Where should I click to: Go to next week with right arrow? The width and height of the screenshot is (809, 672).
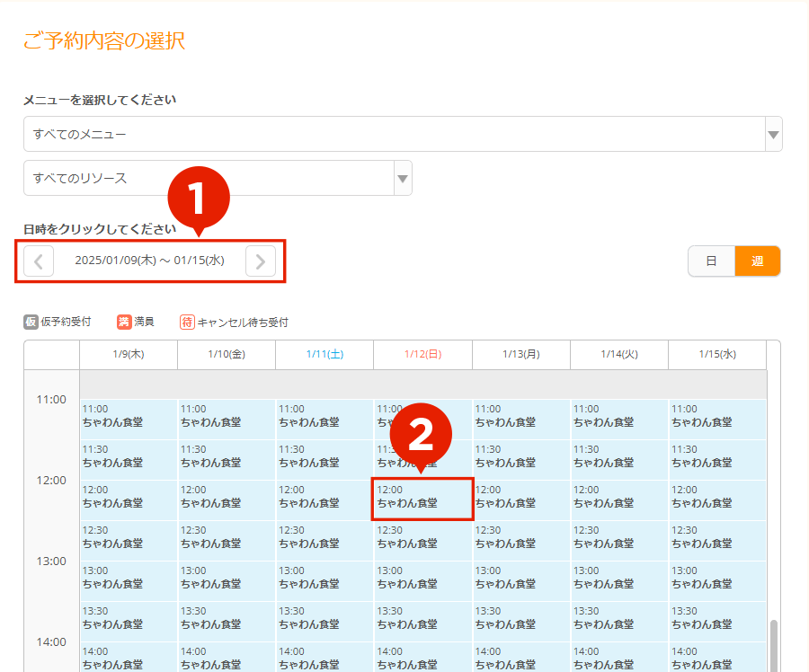(261, 261)
